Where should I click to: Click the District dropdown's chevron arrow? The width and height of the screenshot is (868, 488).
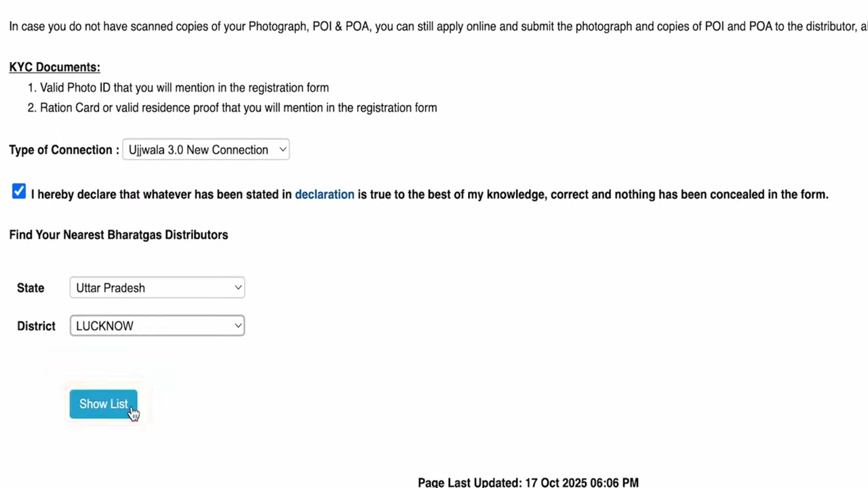point(238,326)
